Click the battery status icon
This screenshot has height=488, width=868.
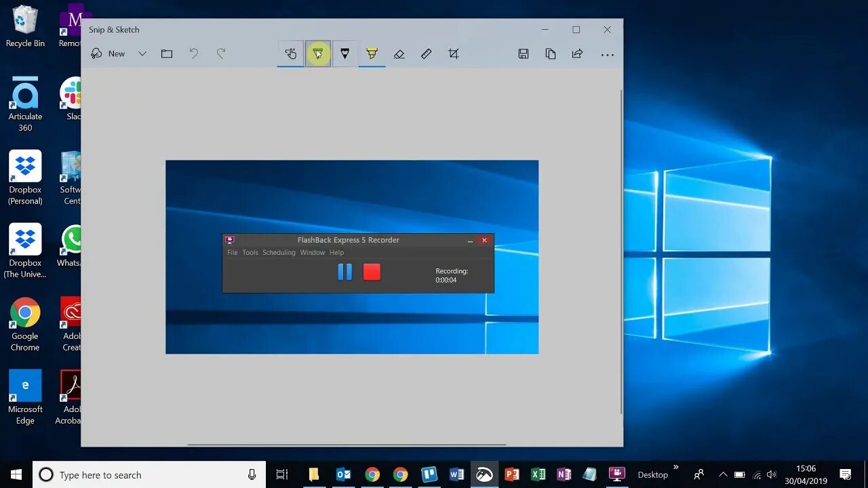coord(740,474)
